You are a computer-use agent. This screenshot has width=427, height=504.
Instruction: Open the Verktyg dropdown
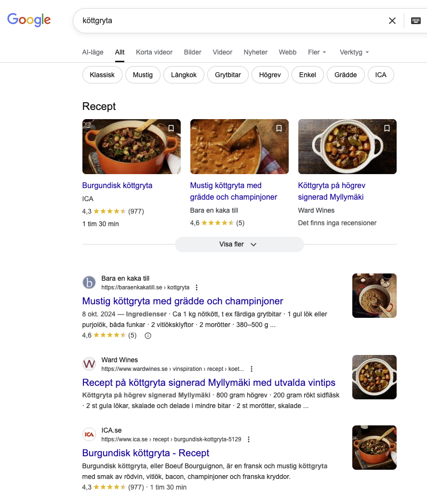tap(354, 52)
